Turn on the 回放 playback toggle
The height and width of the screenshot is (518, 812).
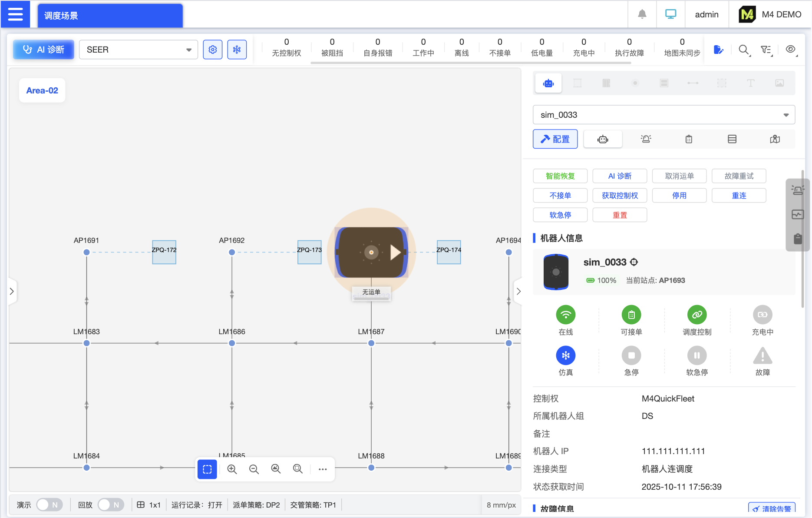111,505
